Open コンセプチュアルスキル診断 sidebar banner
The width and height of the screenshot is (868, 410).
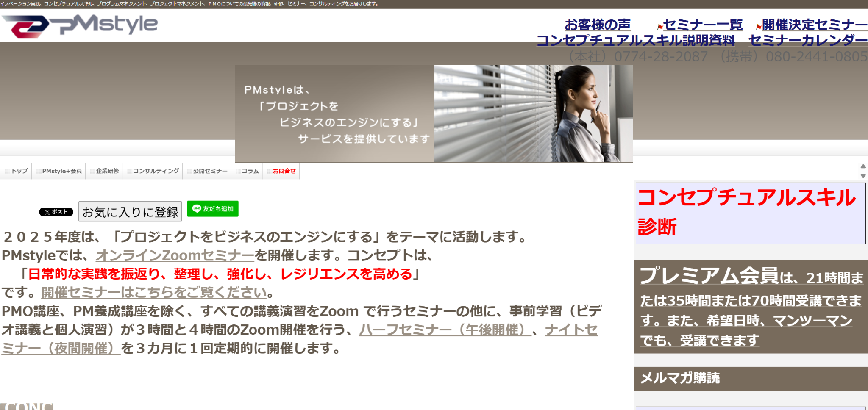(x=751, y=213)
